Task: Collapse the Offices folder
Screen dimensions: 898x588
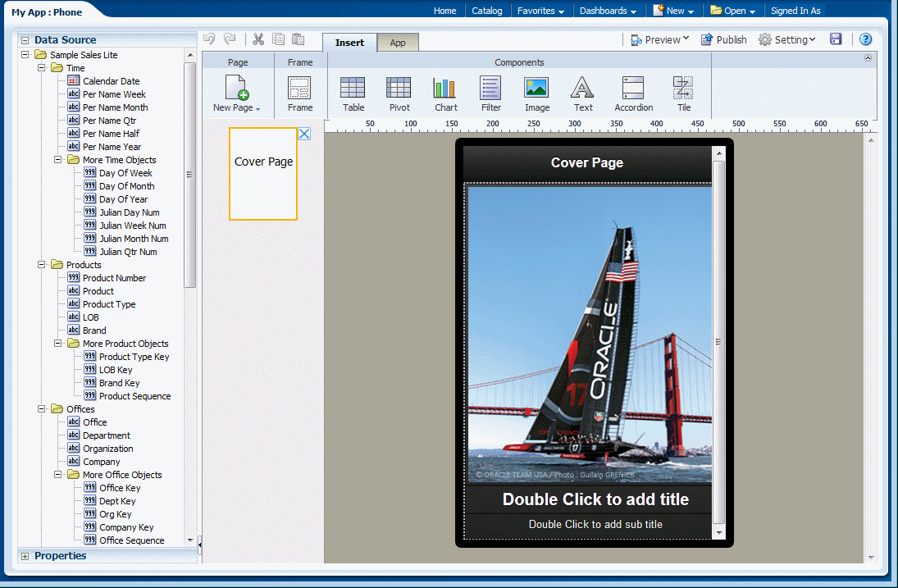Action: [x=41, y=408]
